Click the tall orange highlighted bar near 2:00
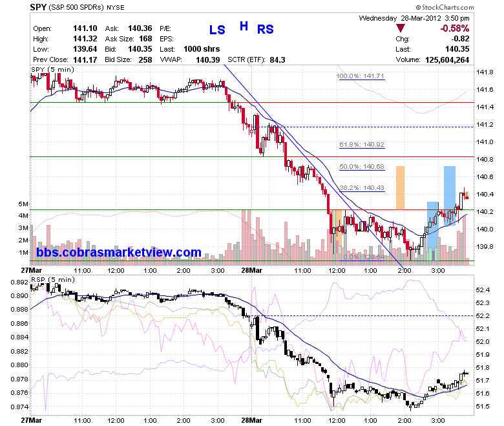504x426 pixels. [x=400, y=187]
